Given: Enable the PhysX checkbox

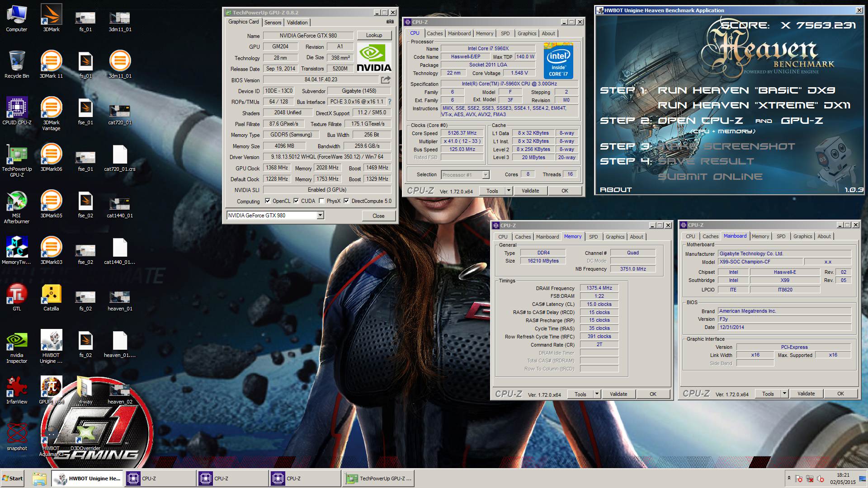Looking at the screenshot, I should [321, 201].
